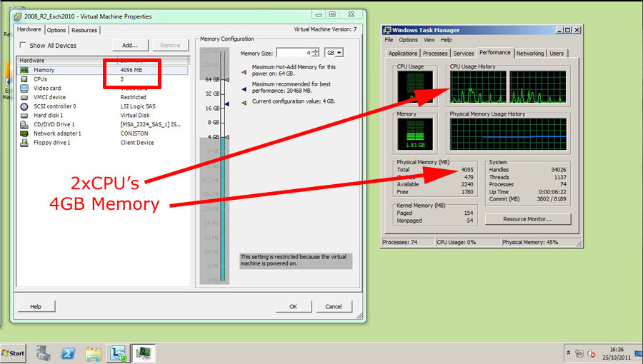Image resolution: width=643 pixels, height=364 pixels.
Task: Select the Hard disk 1 icon
Action: (x=24, y=116)
